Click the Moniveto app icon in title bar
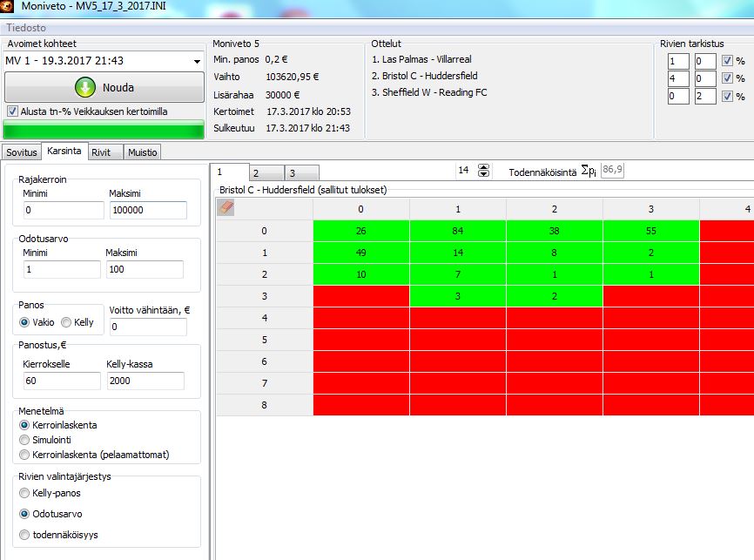 pos(8,8)
